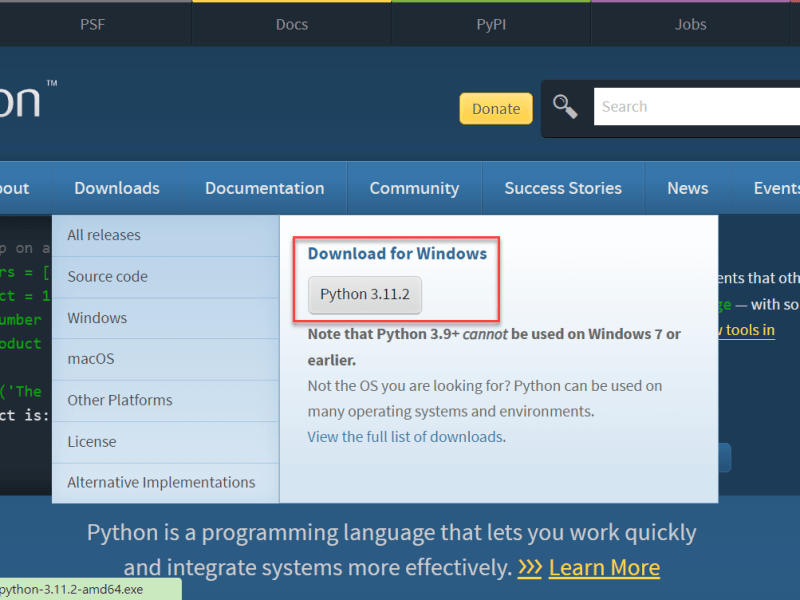Viewport: 800px width, 600px height.
Task: Expand the Downloads navigation menu
Action: tap(117, 188)
